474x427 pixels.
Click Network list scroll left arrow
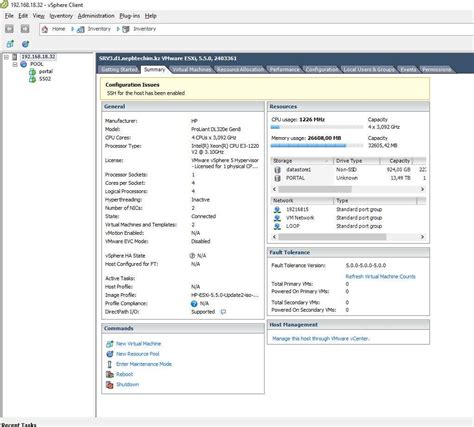(x=275, y=237)
